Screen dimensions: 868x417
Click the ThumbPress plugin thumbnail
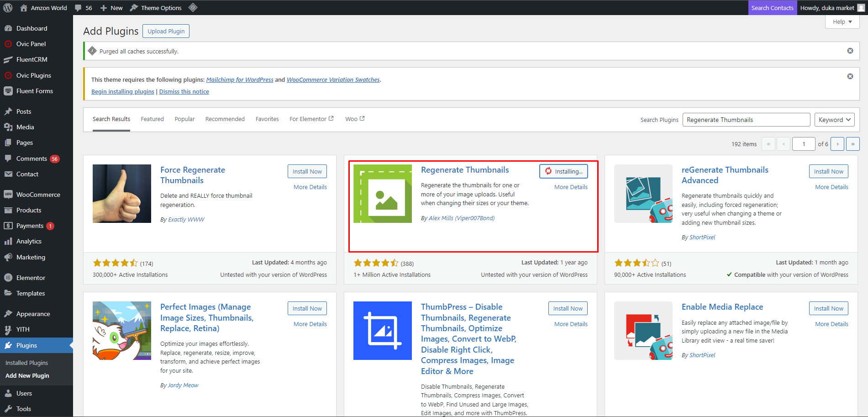tap(383, 331)
